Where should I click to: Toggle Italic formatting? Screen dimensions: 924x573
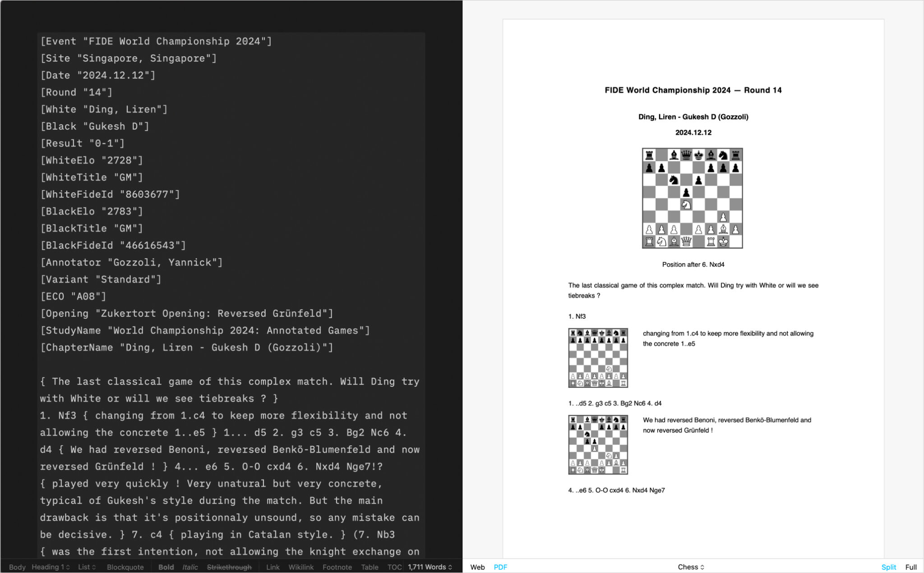click(x=190, y=567)
